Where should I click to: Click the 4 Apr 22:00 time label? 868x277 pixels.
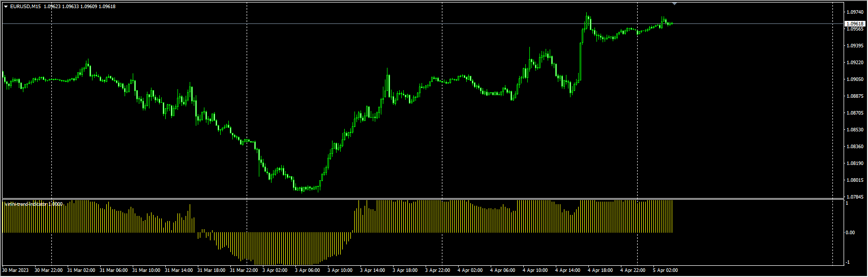pos(633,270)
